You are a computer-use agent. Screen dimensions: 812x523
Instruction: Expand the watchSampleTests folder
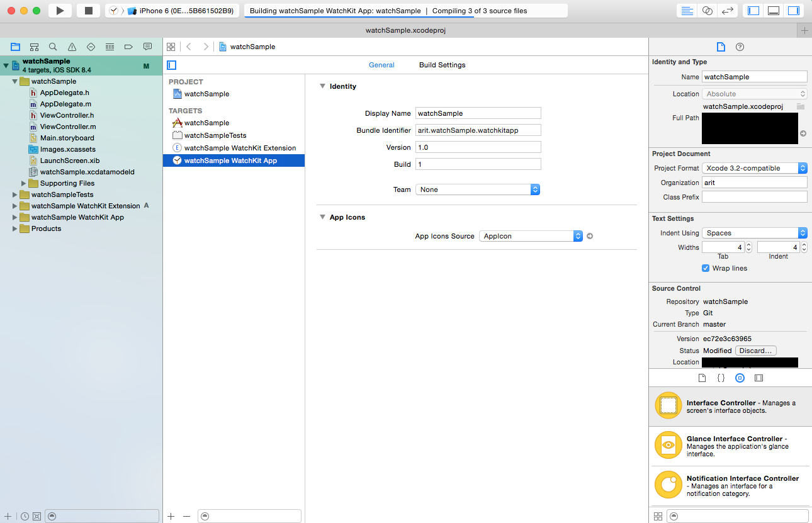[15, 194]
